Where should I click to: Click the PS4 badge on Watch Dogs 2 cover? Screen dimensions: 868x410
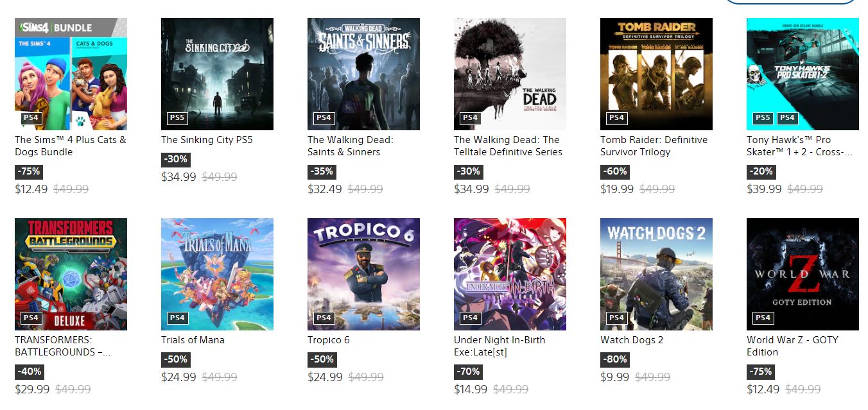616,318
